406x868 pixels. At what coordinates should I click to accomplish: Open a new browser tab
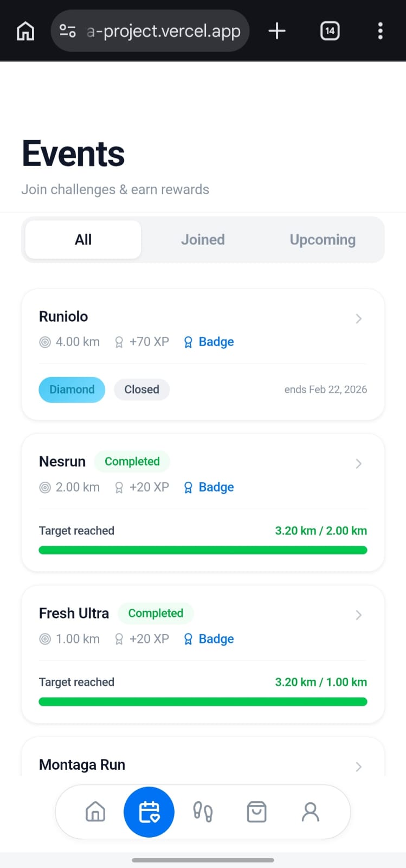pyautogui.click(x=277, y=31)
